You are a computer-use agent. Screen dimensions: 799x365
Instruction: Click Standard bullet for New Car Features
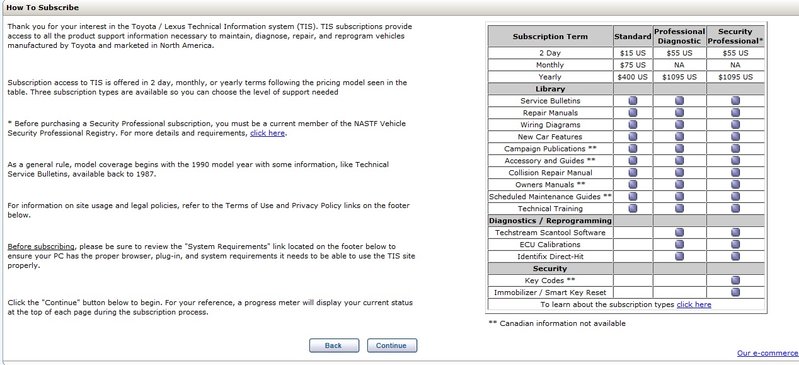point(632,137)
